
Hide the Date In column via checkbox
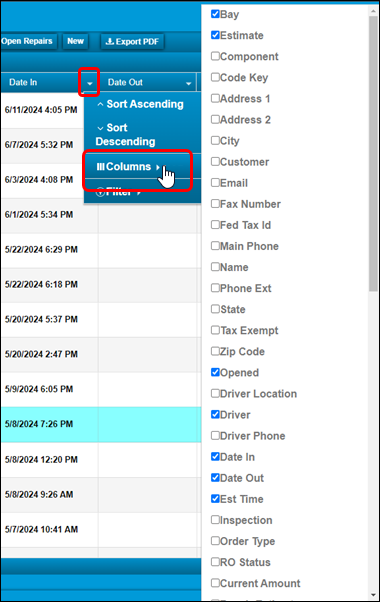pos(215,457)
